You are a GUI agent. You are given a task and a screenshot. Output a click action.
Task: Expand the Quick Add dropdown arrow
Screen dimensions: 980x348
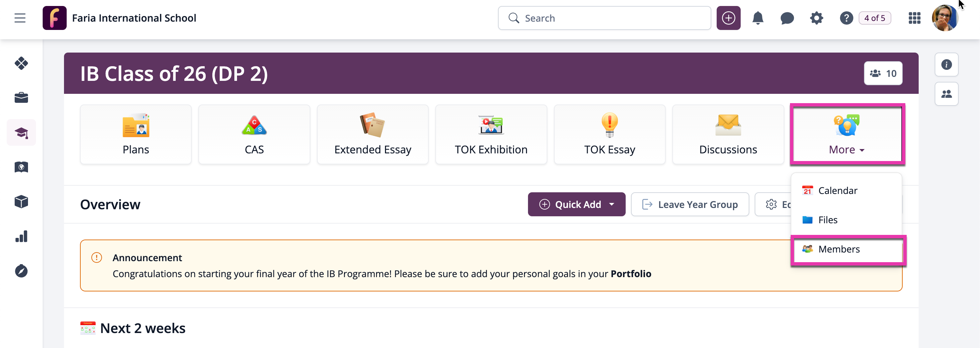[612, 204]
